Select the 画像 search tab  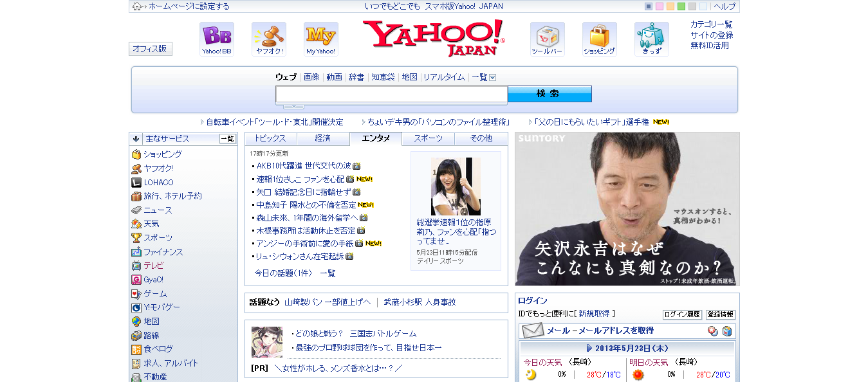point(311,77)
